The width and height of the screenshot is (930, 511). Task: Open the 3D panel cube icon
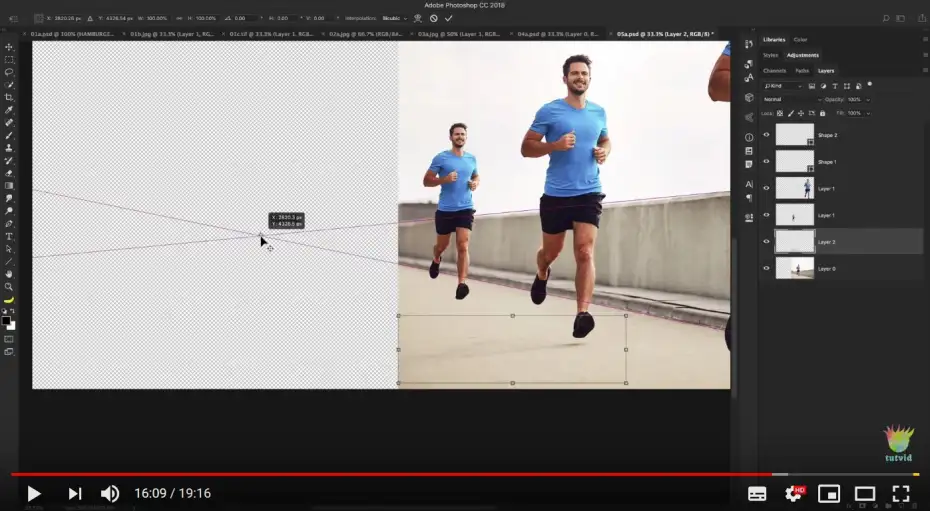pos(749,97)
